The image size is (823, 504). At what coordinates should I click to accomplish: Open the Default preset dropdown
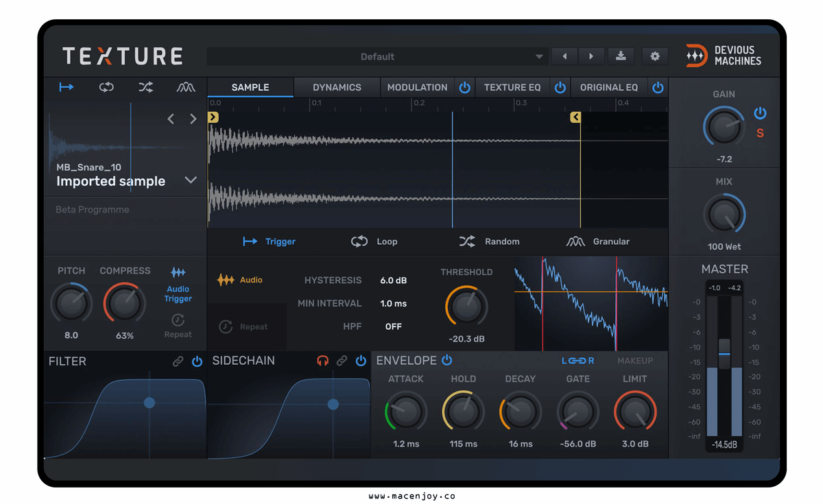pyautogui.click(x=377, y=56)
